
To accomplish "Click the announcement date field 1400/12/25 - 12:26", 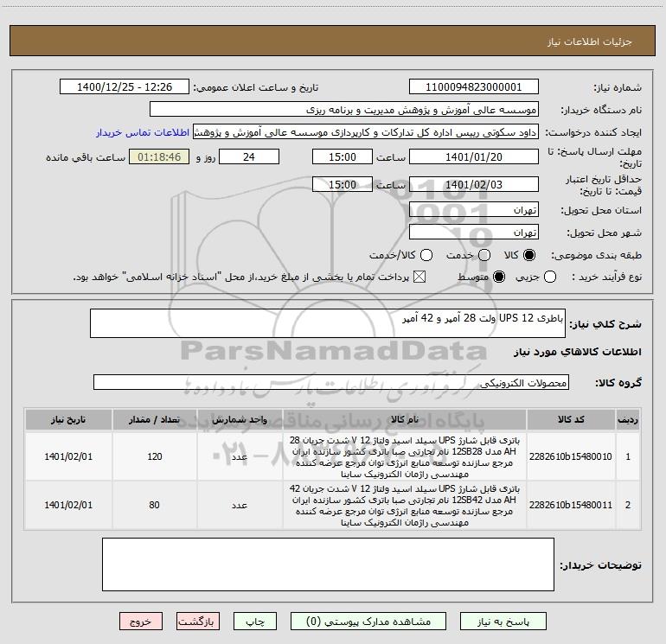I will [125, 87].
